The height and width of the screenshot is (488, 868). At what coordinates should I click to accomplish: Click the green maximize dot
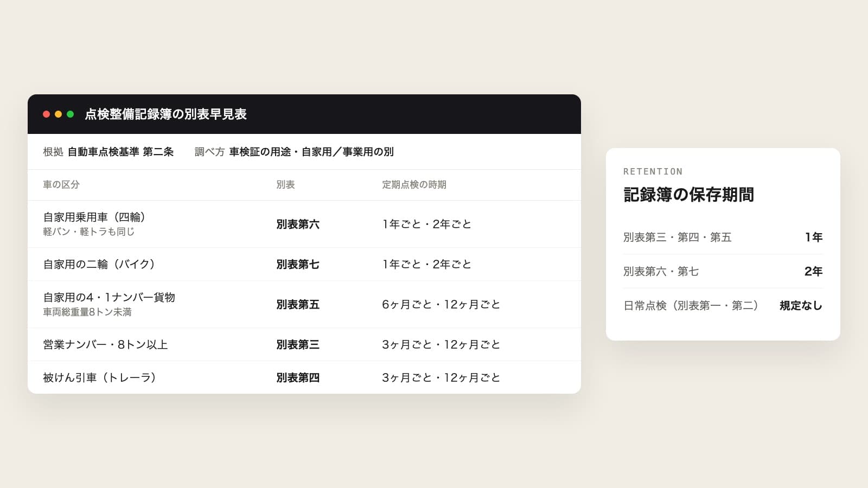point(71,114)
